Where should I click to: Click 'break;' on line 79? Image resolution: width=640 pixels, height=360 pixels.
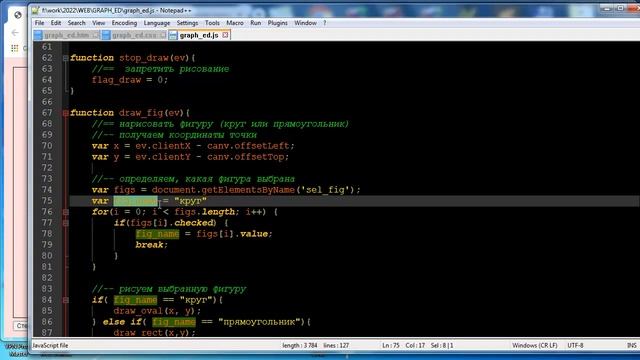tap(152, 245)
